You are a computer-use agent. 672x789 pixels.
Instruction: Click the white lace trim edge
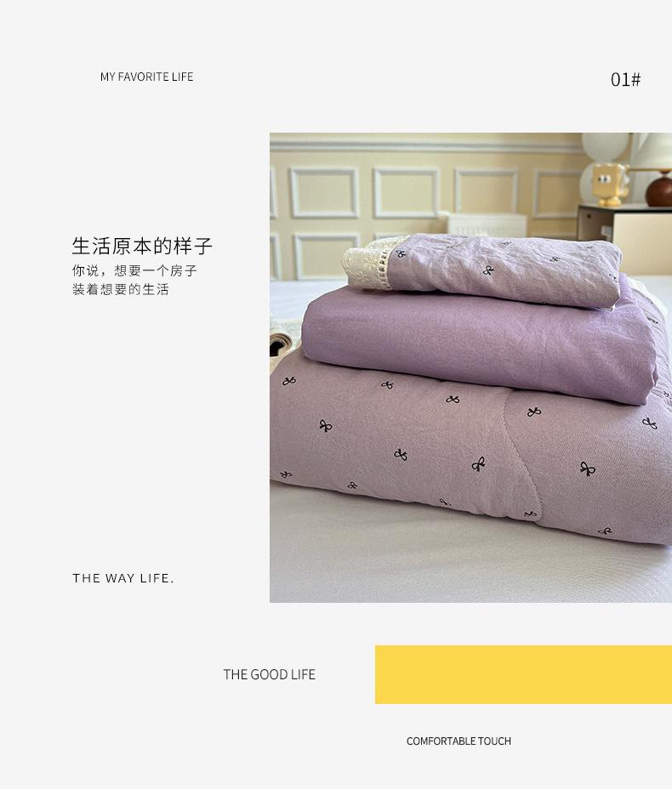[x=367, y=264]
